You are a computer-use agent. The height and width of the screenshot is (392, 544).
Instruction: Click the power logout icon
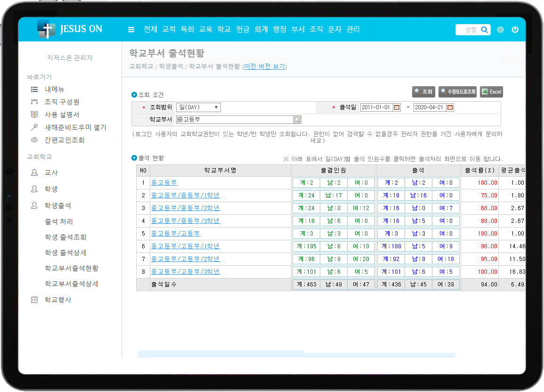pyautogui.click(x=515, y=30)
